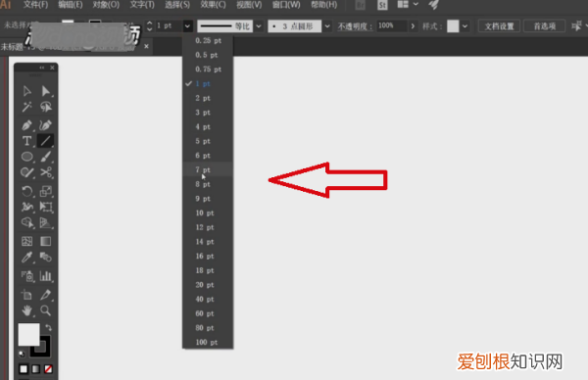The width and height of the screenshot is (588, 380).
Task: Click the 首选项 button
Action: click(545, 26)
